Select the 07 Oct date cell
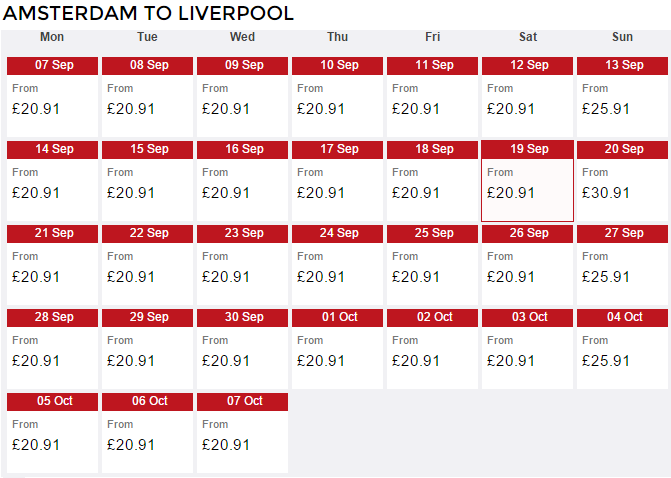 pyautogui.click(x=242, y=433)
